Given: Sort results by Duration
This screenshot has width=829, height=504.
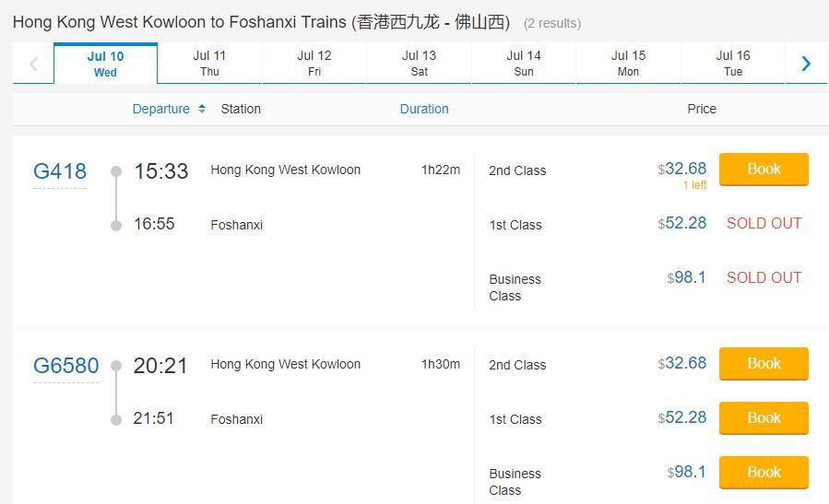Looking at the screenshot, I should click(424, 109).
